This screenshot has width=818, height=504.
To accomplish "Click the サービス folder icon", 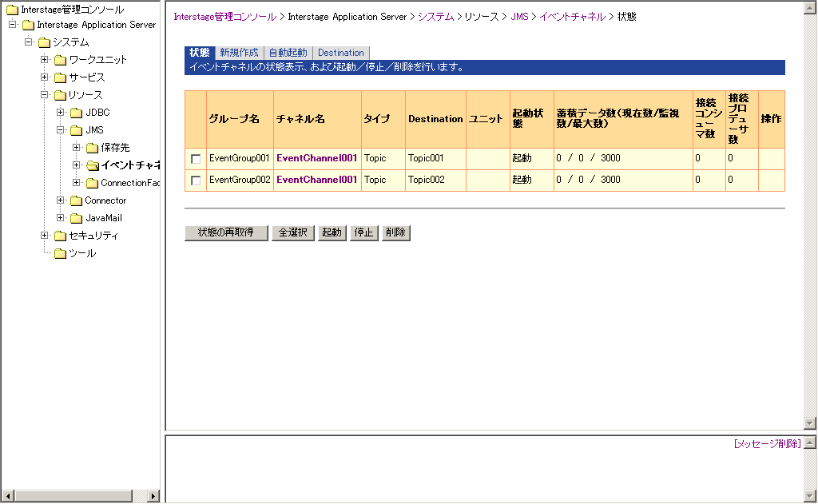I will coord(61,77).
